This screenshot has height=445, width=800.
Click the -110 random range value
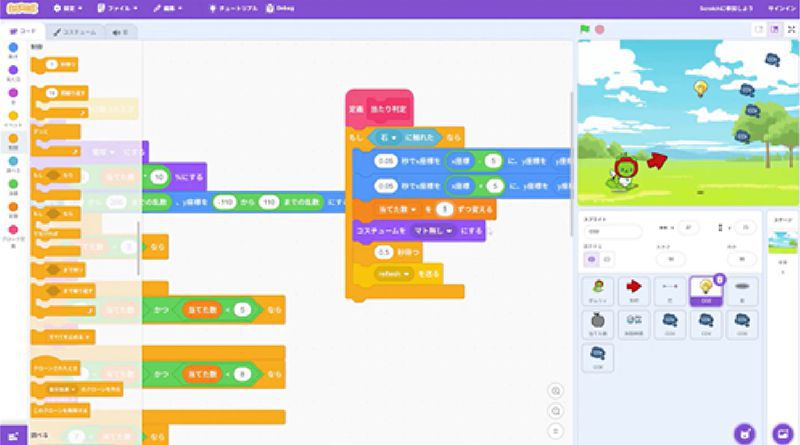pos(224,202)
